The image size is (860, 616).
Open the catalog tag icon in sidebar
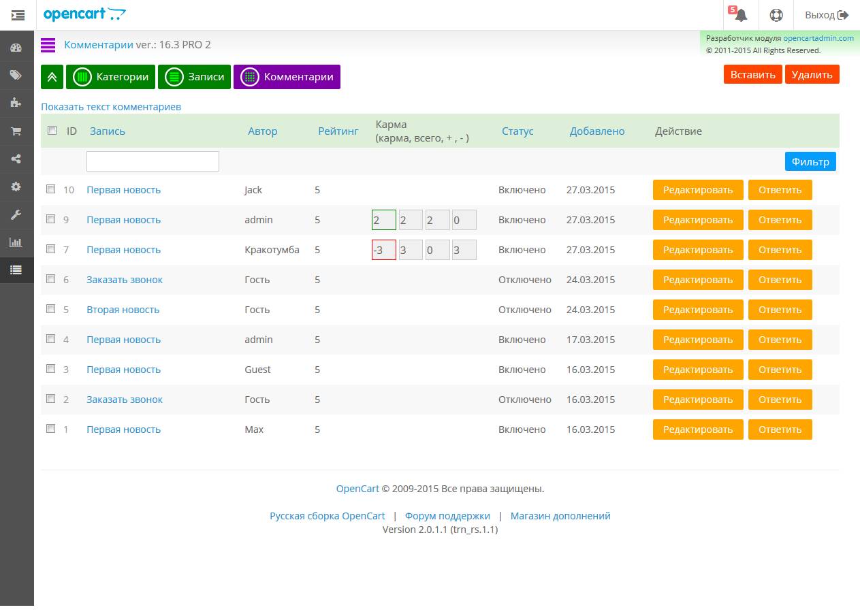16,76
